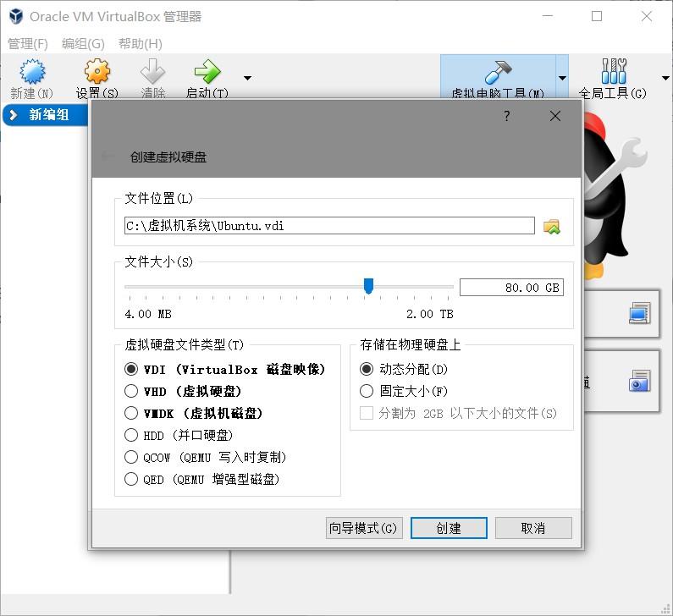Click the VirtualBox logo in title bar

coord(16,16)
